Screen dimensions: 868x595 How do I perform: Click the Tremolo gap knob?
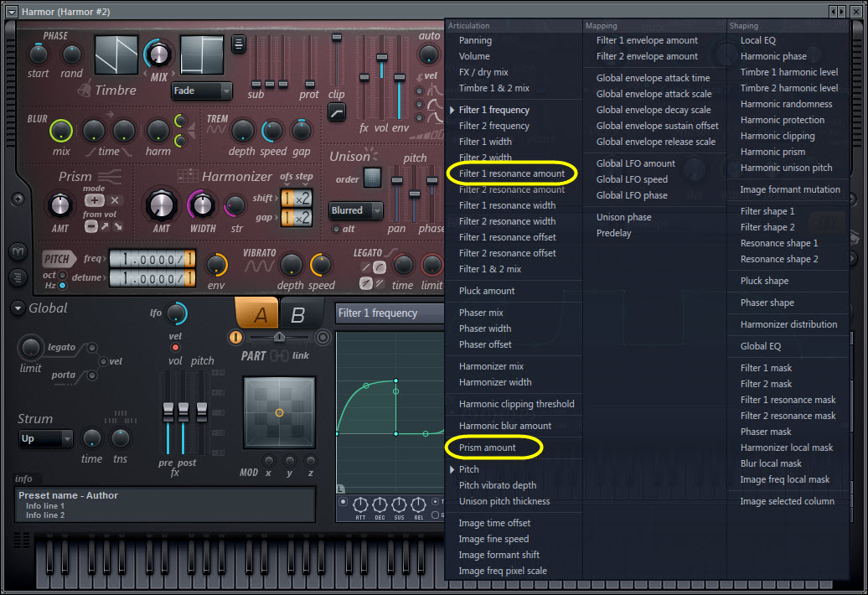[x=301, y=132]
